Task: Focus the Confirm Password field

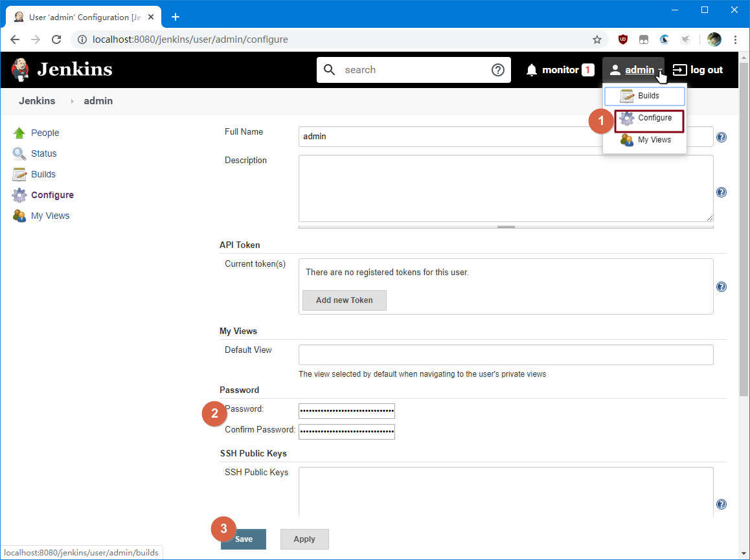Action: [x=347, y=432]
